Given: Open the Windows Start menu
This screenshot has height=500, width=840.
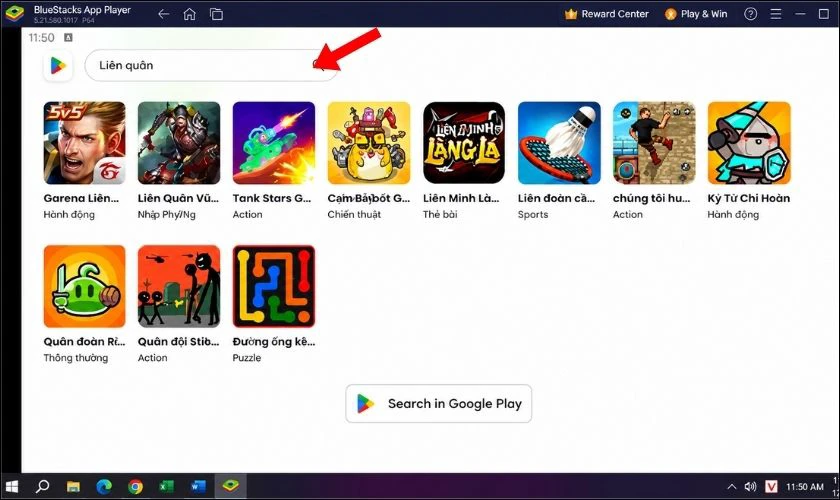Looking at the screenshot, I should point(12,486).
